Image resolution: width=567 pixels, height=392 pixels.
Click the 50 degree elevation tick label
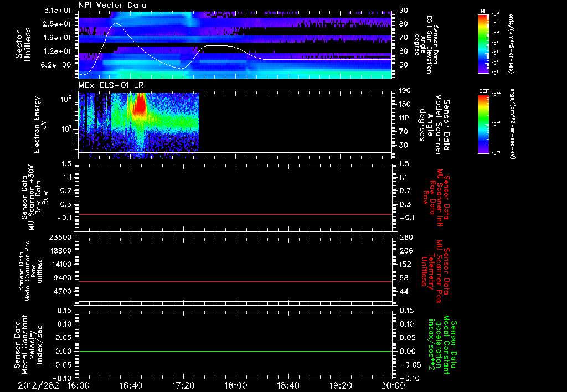point(404,65)
